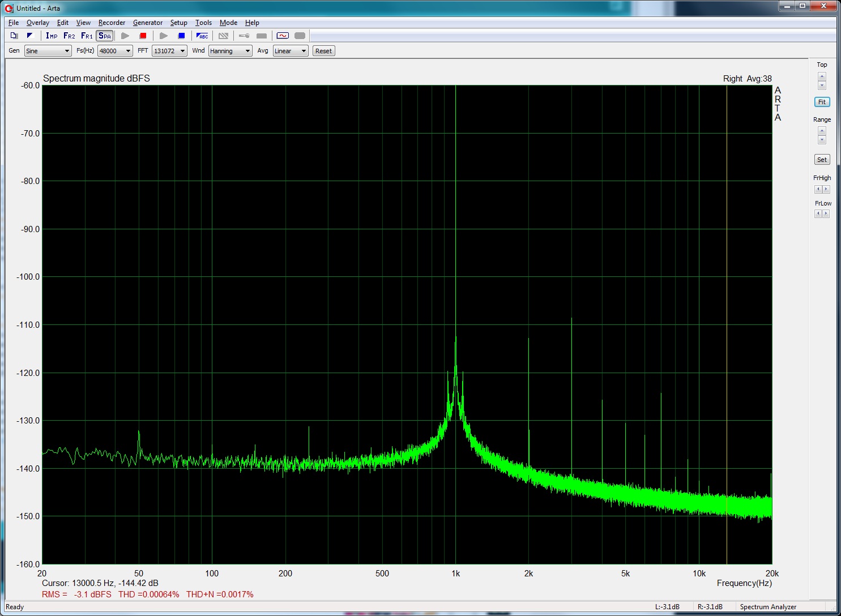Decrease Top level with down arrow
The width and height of the screenshot is (841, 616).
pyautogui.click(x=822, y=85)
